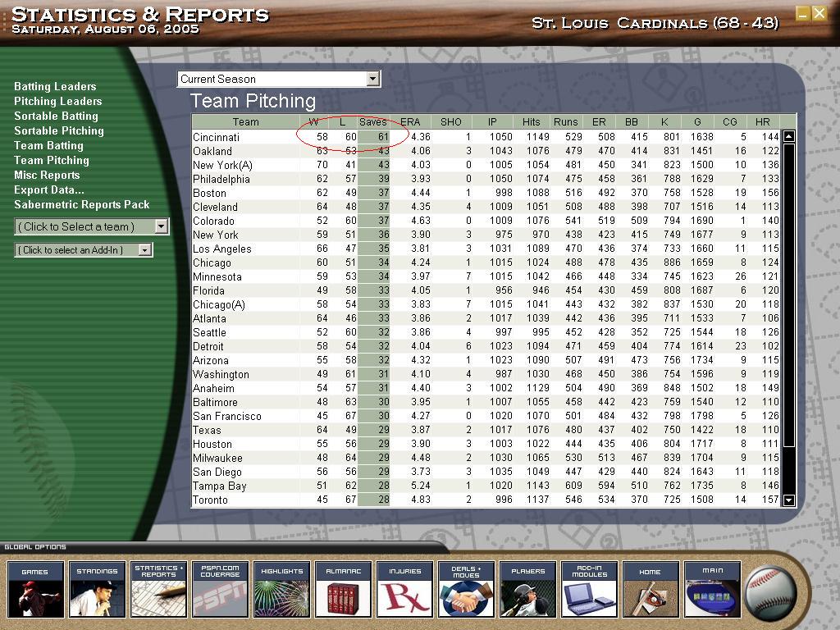Open the Players icon

[x=527, y=589]
